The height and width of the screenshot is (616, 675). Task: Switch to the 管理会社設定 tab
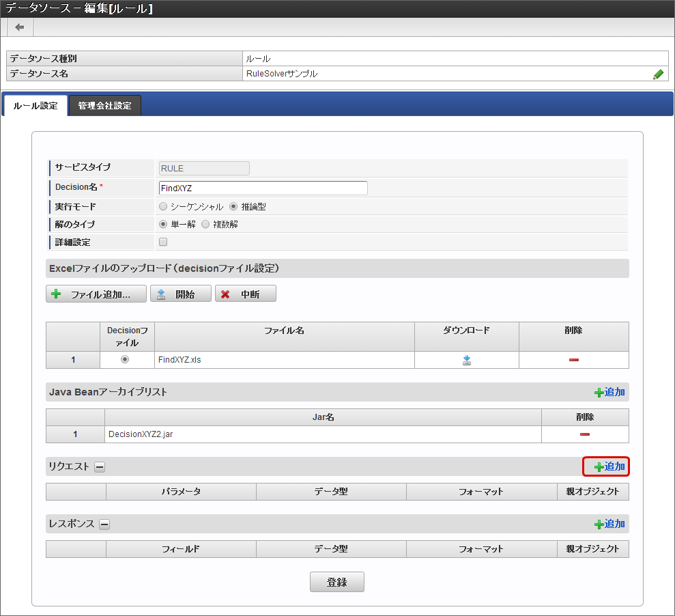tap(104, 106)
